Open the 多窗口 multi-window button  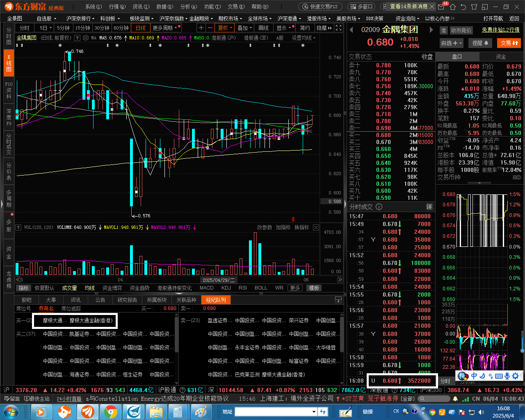[x=361, y=7]
